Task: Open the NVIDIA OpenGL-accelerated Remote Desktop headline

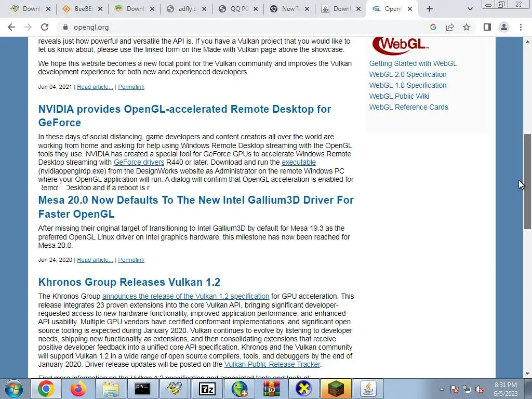Action: [x=184, y=116]
